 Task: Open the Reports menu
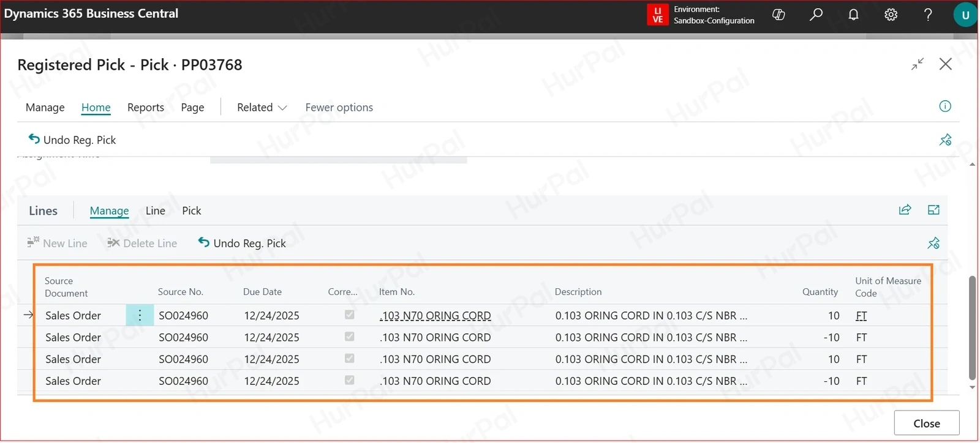[x=146, y=107]
